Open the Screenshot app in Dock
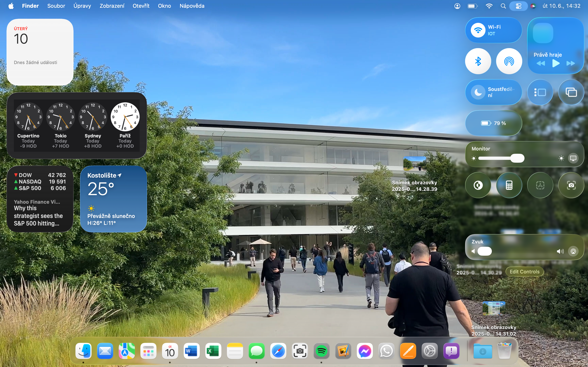 tap(300, 351)
